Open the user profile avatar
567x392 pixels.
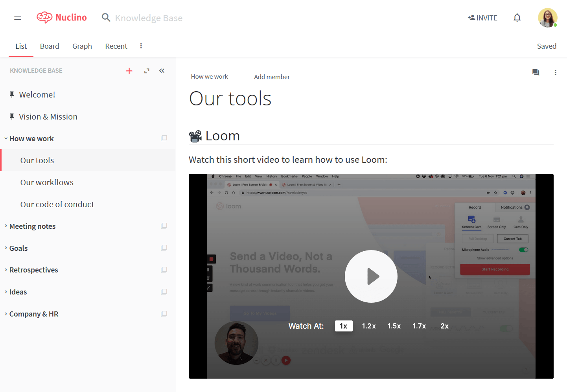point(548,18)
